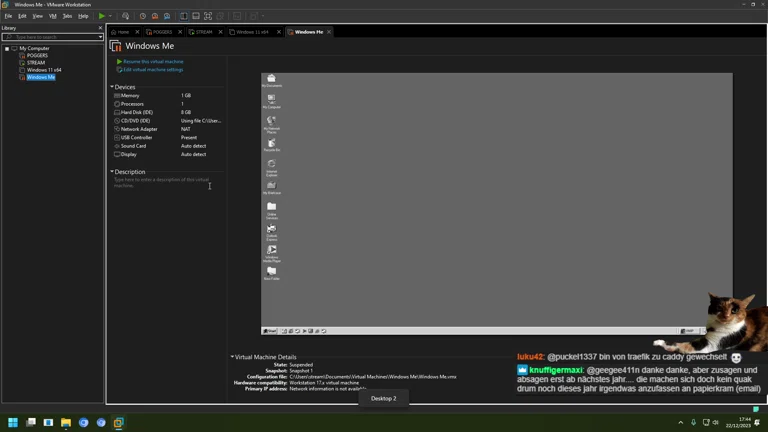Open the Snapshot Manager toolbar icon

(167, 16)
